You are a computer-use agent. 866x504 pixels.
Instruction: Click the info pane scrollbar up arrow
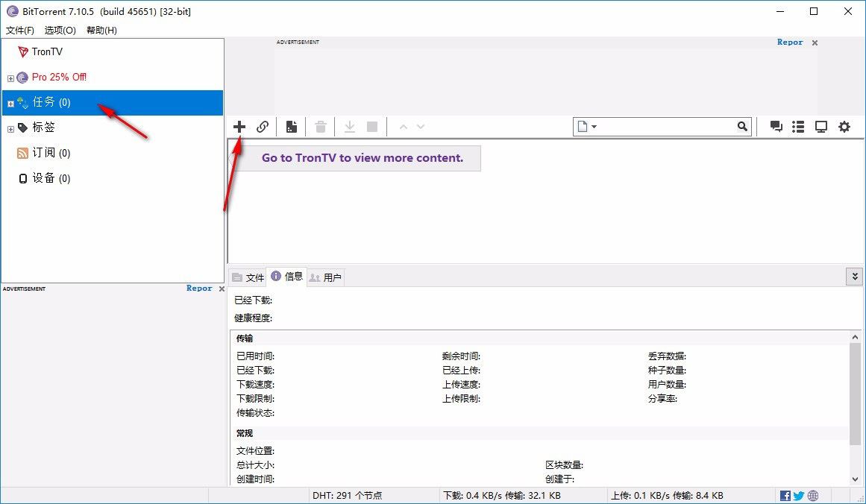855,337
